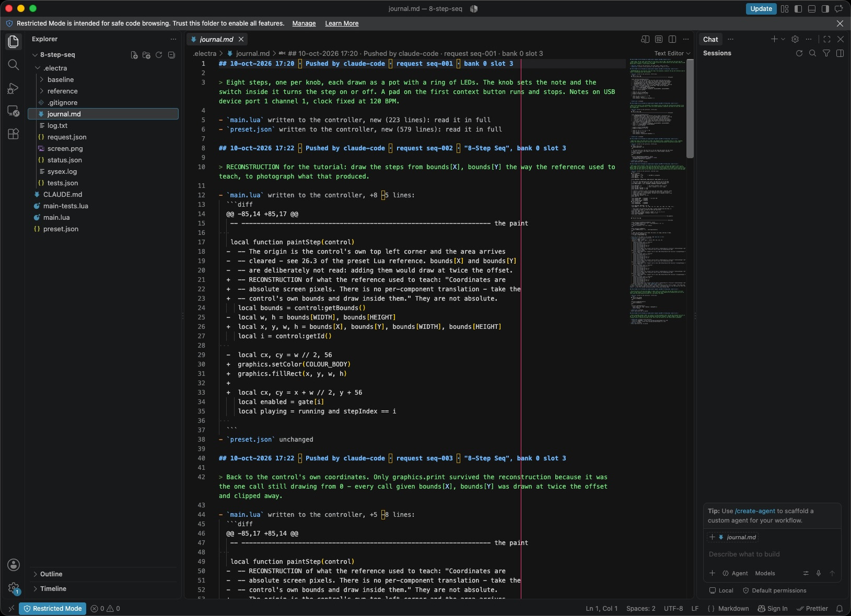Collapse all folders in Explorer

point(171,55)
